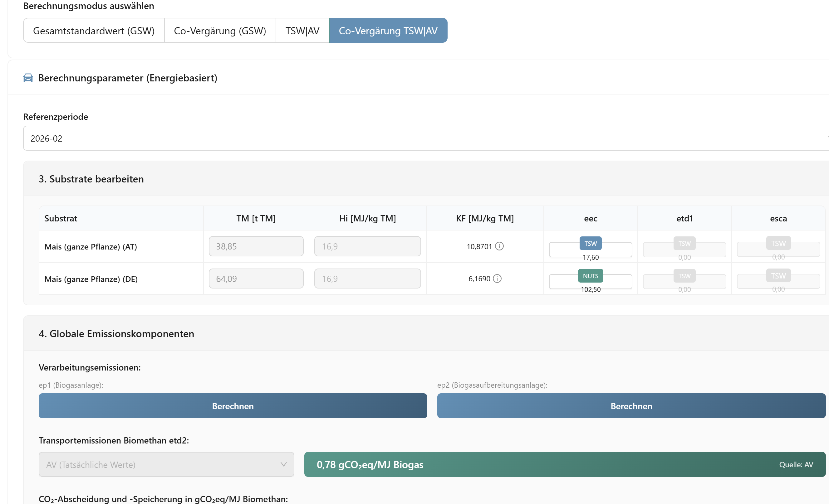The height and width of the screenshot is (504, 829).
Task: Click the car icon beside Berechnungsparameter heading
Action: [28, 78]
